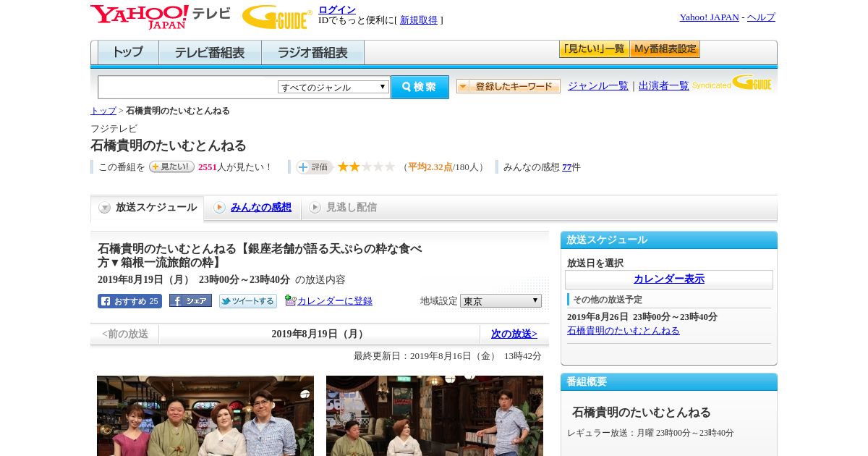The height and width of the screenshot is (456, 868).
Task: Go to 次の放送> link
Action: [514, 334]
